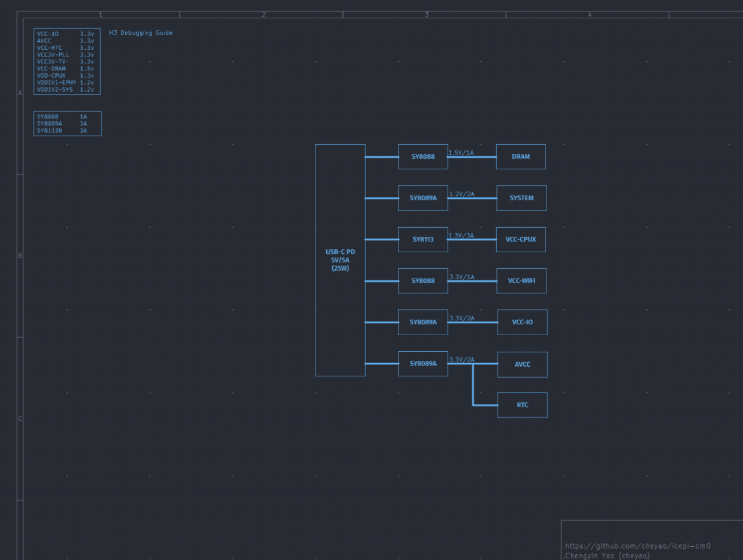
Task: Select the SY8113 regulator block
Action: [x=422, y=240]
